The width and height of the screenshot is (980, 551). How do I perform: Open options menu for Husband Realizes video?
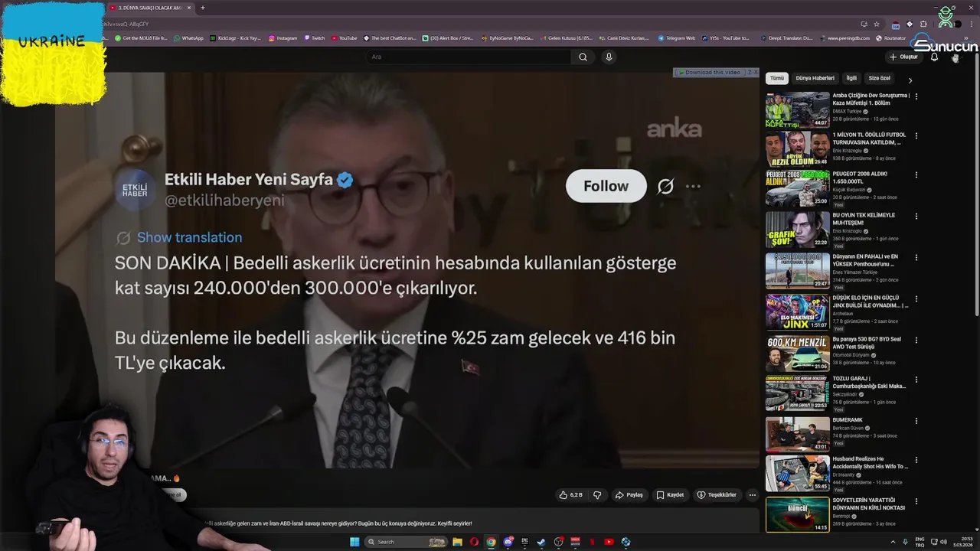click(x=916, y=461)
